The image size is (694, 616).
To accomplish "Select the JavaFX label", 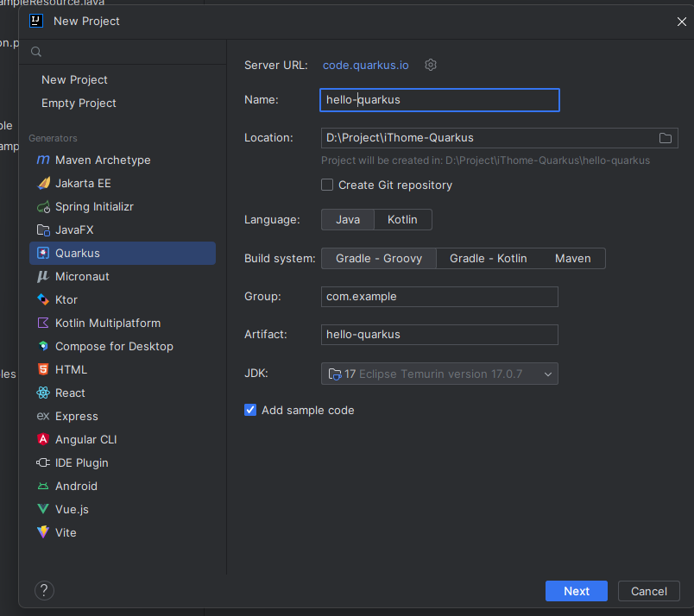I will 74,230.
